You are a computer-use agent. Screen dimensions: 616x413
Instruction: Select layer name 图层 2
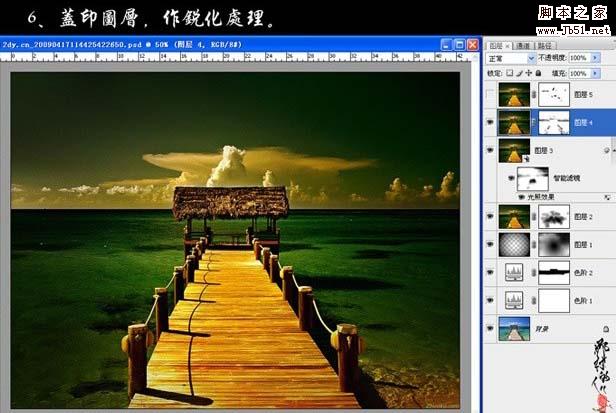click(583, 217)
